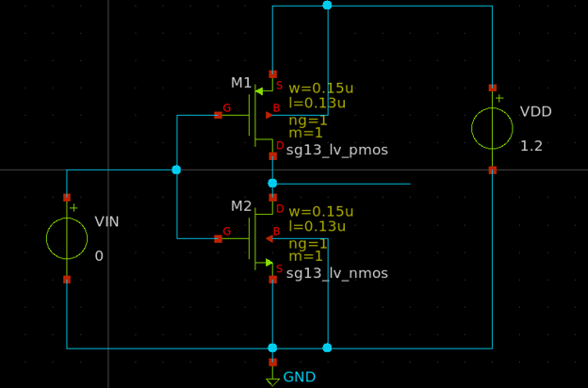The width and height of the screenshot is (588, 388).
Task: Click the source pin of M1
Action: tap(272, 73)
